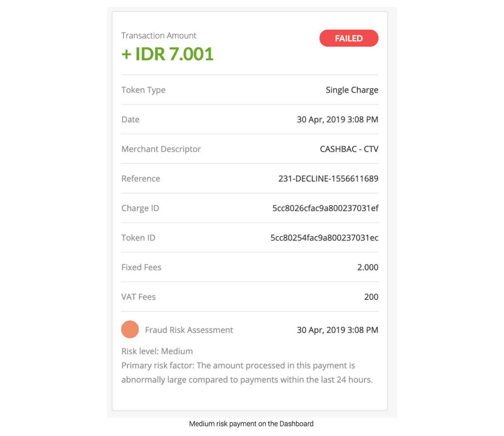Click the VAT Fees amount 200
The image size is (504, 436).
371,297
